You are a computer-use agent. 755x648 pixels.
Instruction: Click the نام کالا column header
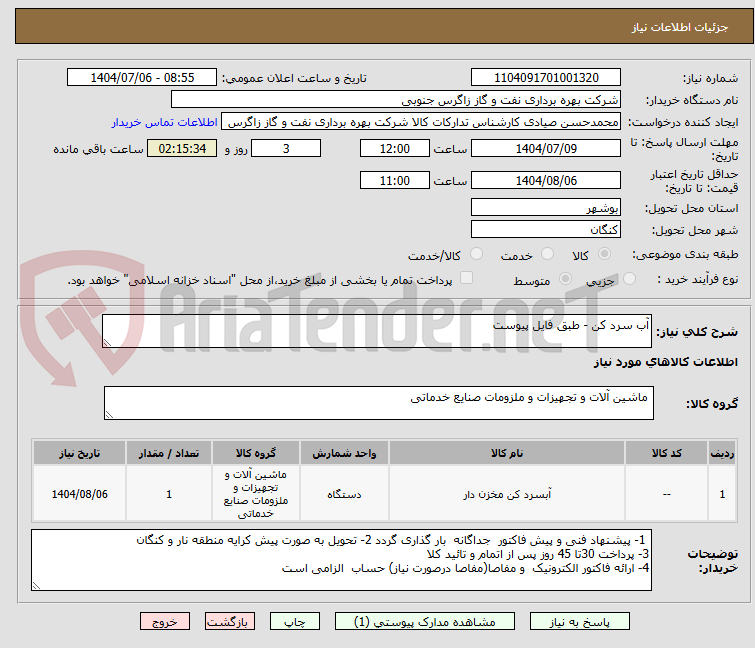click(507, 453)
